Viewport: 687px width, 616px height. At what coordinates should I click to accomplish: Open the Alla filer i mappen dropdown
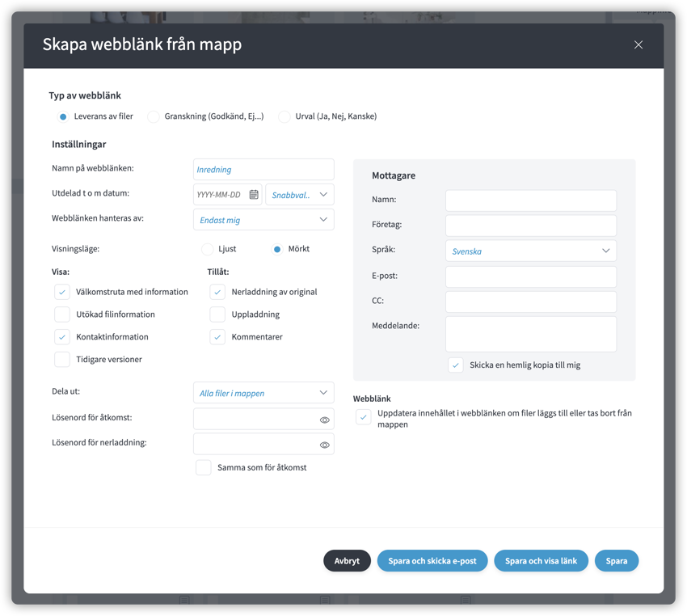pyautogui.click(x=263, y=393)
